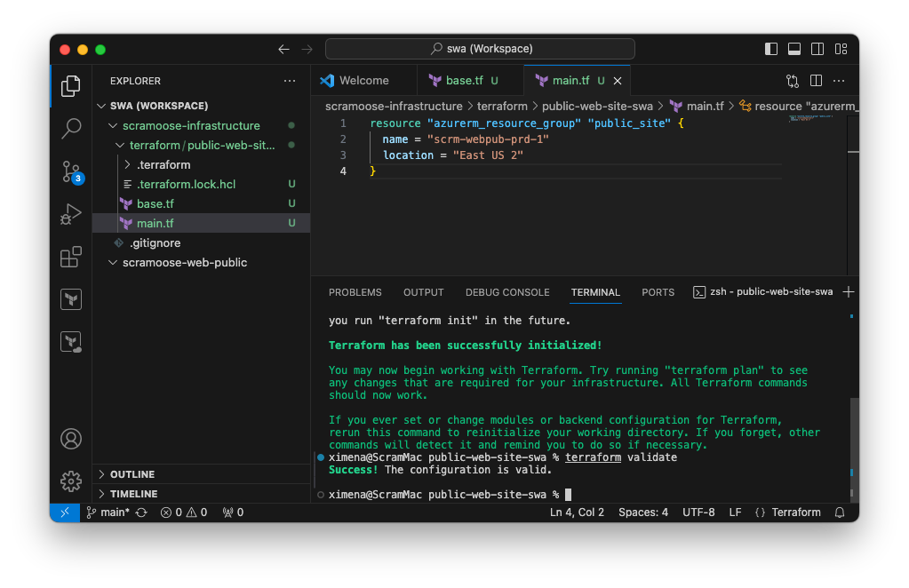The image size is (909, 588).
Task: Collapse the SWA (WORKSPACE) section
Action: [x=201, y=106]
